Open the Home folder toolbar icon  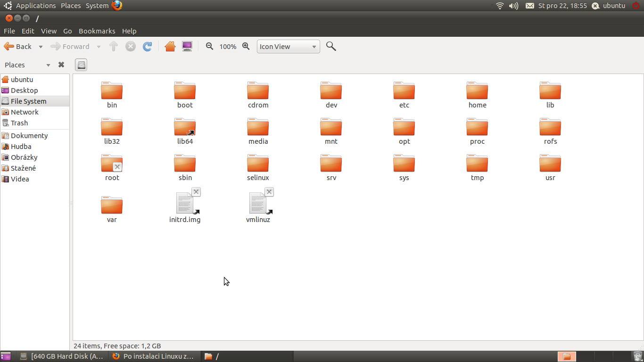click(170, 46)
